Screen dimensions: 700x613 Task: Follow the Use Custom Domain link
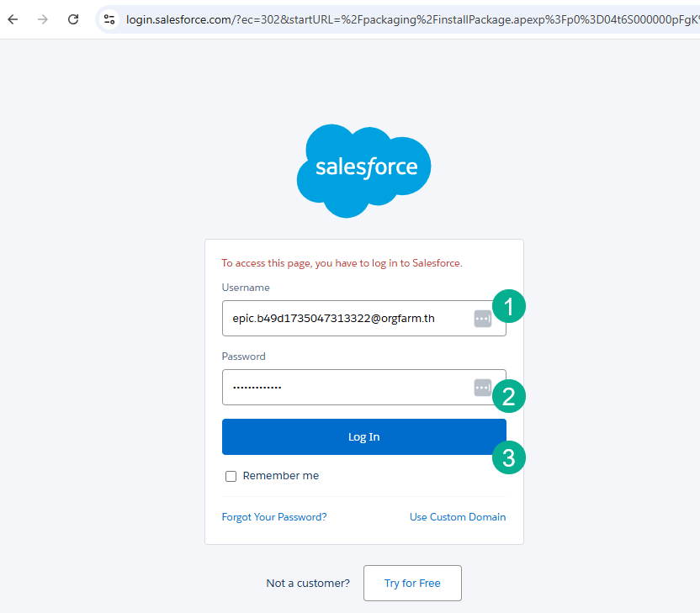point(458,517)
